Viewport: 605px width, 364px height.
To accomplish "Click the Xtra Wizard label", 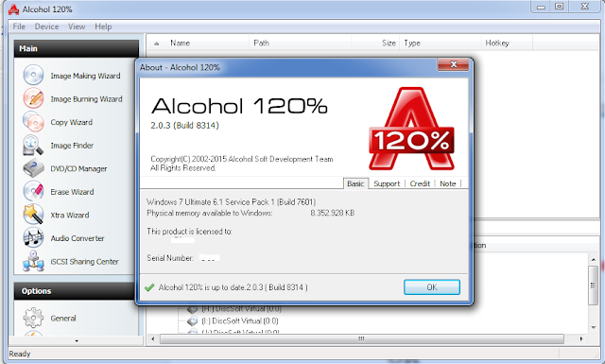I will [x=70, y=215].
